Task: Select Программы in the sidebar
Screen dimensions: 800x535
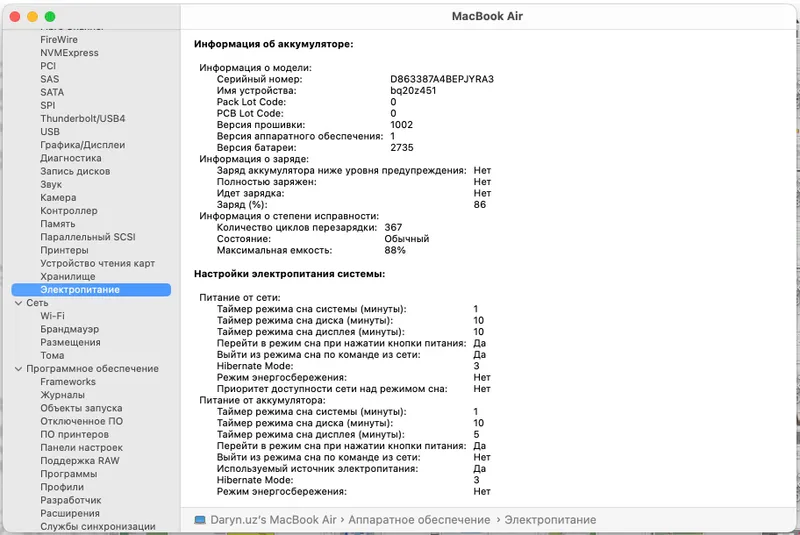Action: (68, 474)
